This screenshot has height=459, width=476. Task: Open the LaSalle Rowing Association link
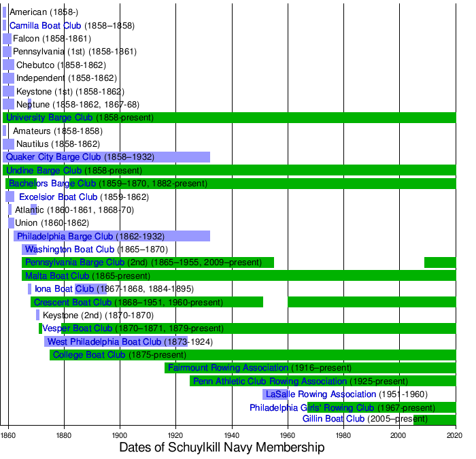coord(321,394)
